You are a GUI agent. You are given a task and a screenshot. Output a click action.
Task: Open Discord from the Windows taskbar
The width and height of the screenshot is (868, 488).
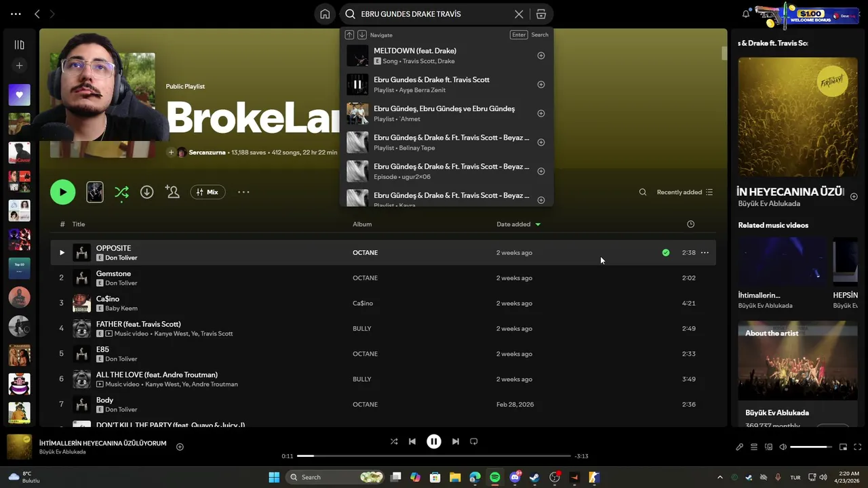click(515, 477)
